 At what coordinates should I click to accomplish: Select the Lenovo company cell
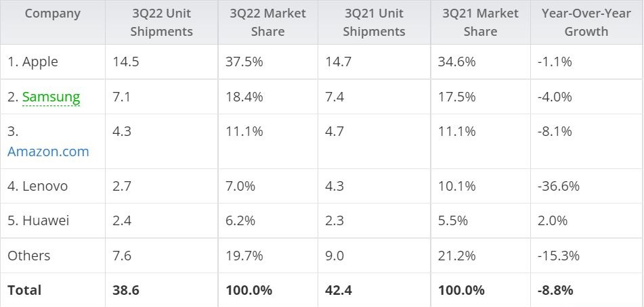37,186
